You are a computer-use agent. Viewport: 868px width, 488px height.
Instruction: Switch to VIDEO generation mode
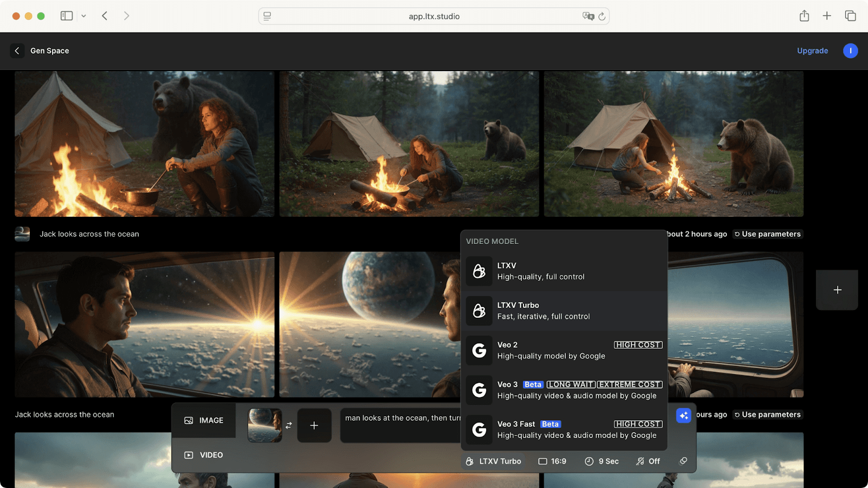[204, 455]
